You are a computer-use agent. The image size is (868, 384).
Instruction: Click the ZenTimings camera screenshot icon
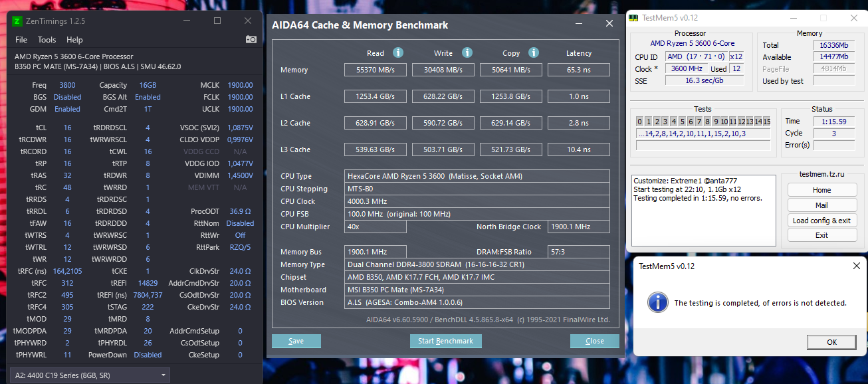click(251, 39)
